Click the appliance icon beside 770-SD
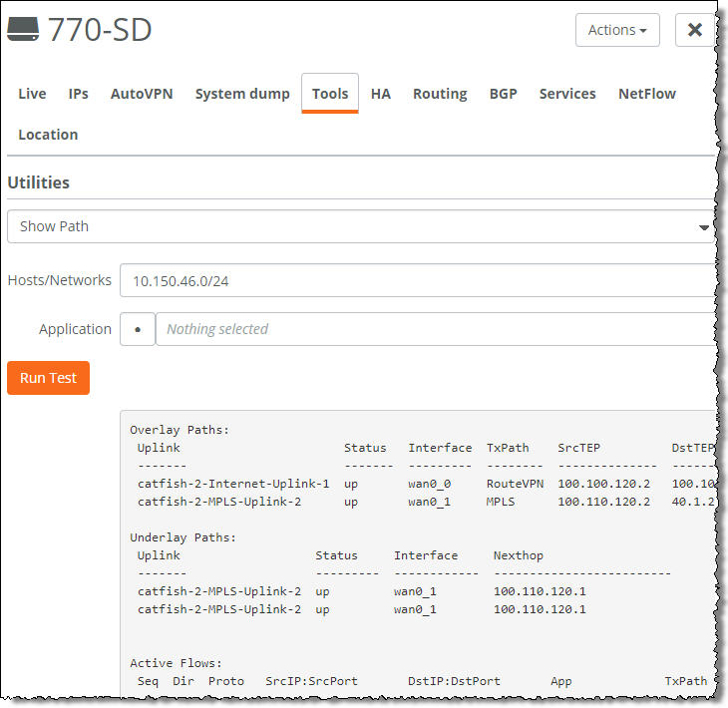Screen dimensions: 728x708 [23, 29]
